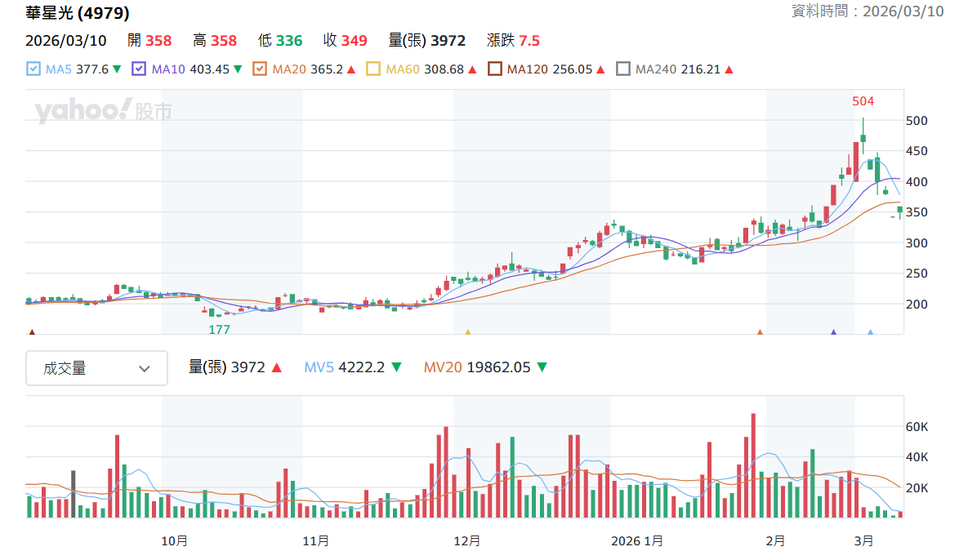The height and width of the screenshot is (560, 968).
Task: Click the 漲跌 7.5 change value
Action: tap(513, 41)
